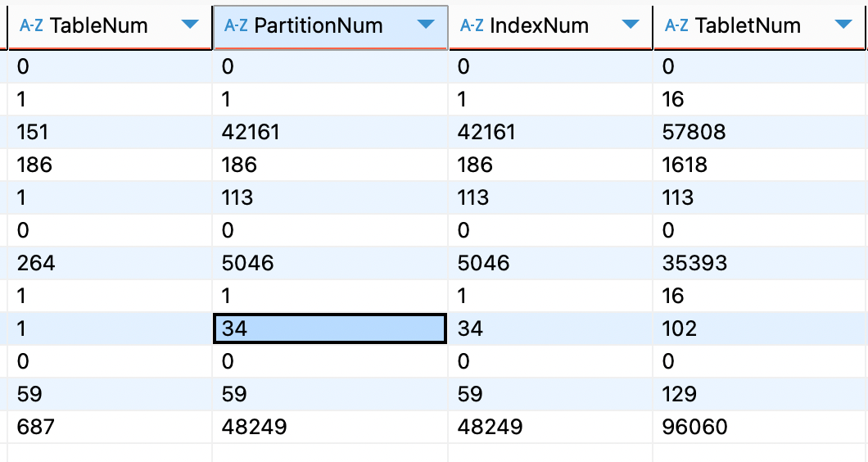Click the A-Z type icon beside TableNum
Viewport: 868px width, 462px height.
click(x=30, y=25)
